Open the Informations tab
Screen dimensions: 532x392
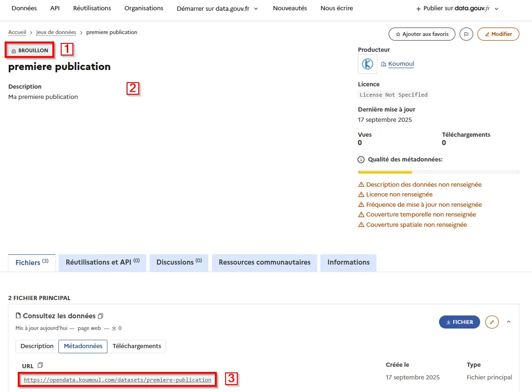point(348,263)
